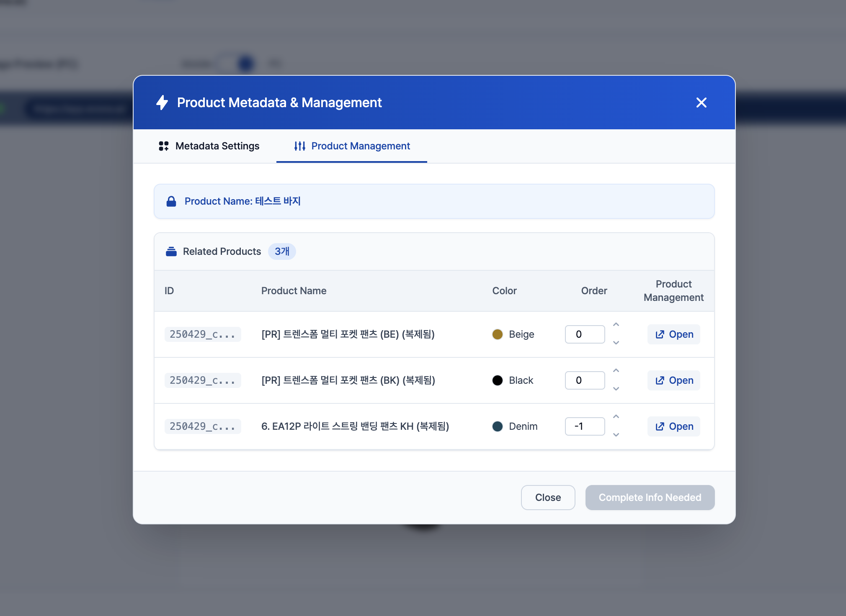This screenshot has width=846, height=616.
Task: Click the Order input field of the Denim row
Action: (x=585, y=426)
